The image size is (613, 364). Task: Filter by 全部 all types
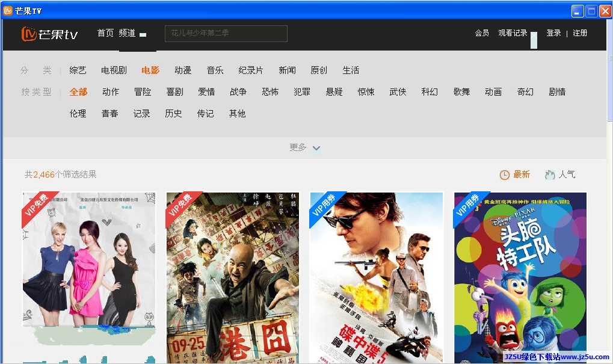[x=78, y=92]
